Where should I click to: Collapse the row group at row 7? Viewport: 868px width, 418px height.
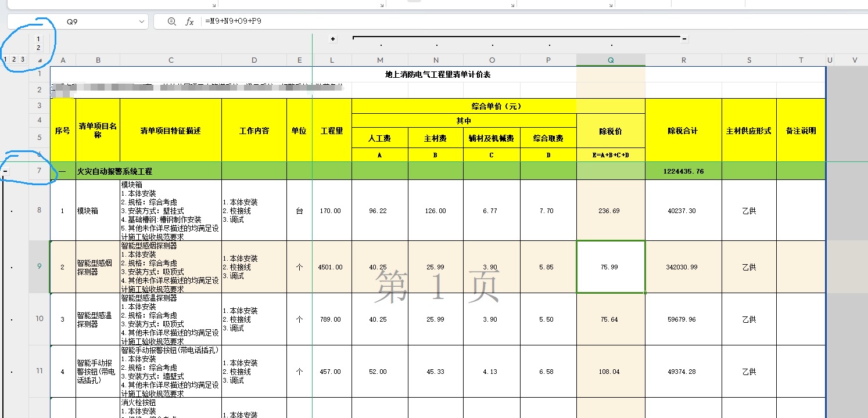click(x=5, y=171)
